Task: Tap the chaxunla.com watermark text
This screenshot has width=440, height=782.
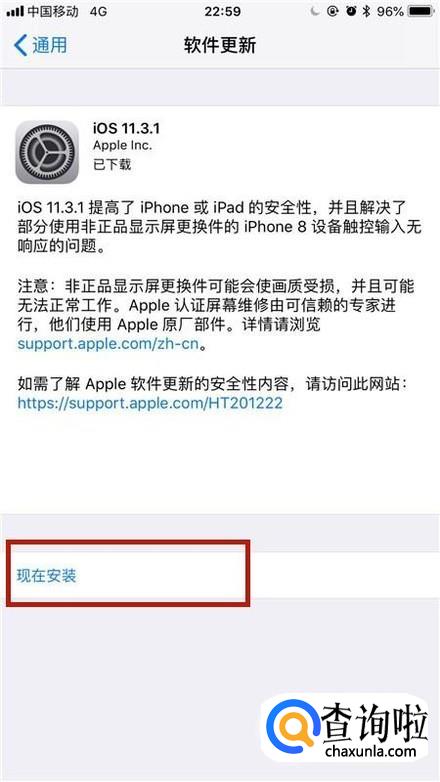Action: [370, 751]
